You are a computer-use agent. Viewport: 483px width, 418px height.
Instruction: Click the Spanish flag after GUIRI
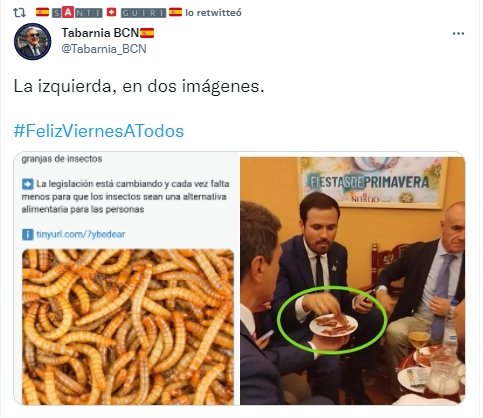tap(175, 12)
